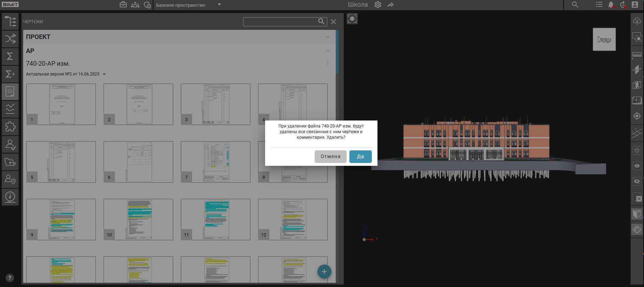
Task: Click Отмена to cancel deletion
Action: pos(330,157)
